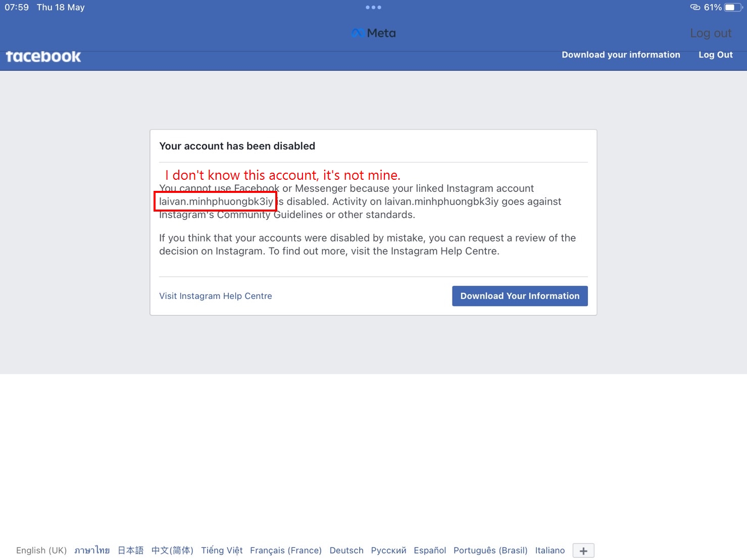
Task: Click faded Log out in Meta bar
Action: [711, 33]
